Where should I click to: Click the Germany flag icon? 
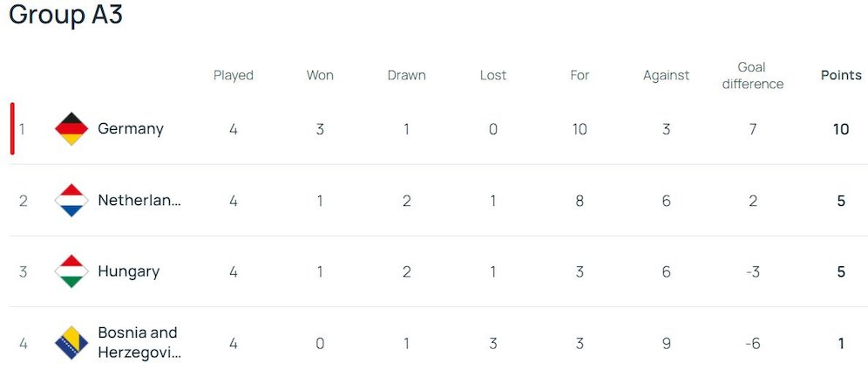(71, 129)
